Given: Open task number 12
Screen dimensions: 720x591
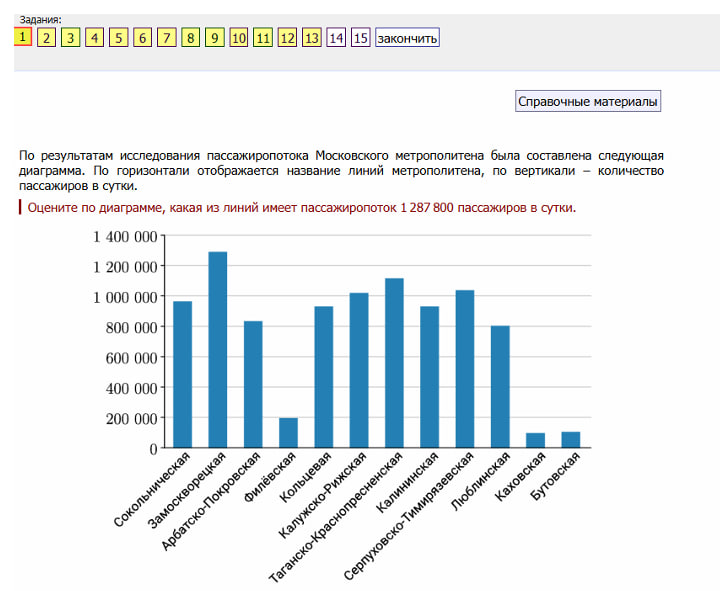Looking at the screenshot, I should [x=287, y=38].
